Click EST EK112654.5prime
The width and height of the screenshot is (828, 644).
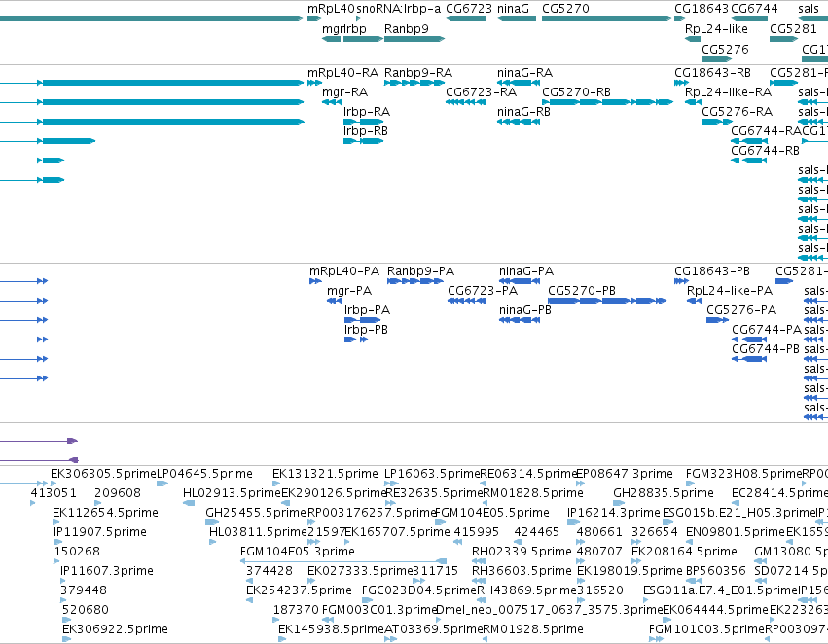pyautogui.click(x=55, y=522)
